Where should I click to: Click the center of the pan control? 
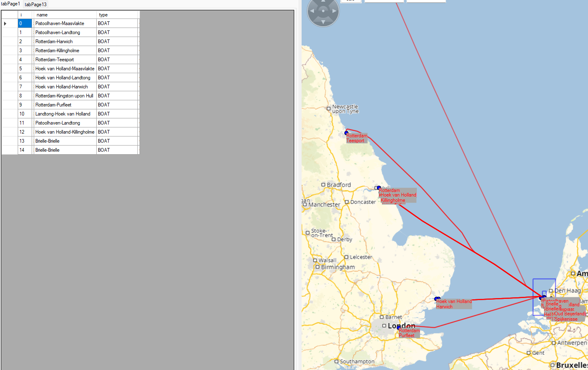tap(323, 11)
